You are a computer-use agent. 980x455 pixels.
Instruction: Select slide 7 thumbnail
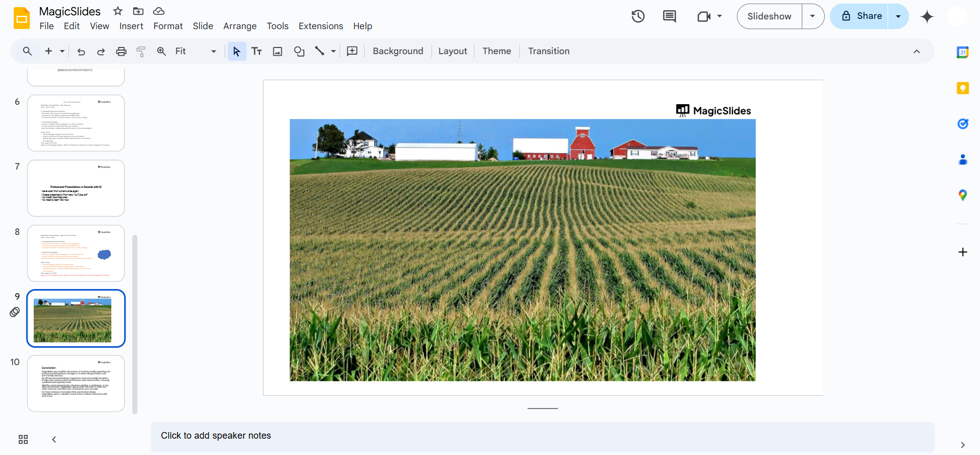76,188
